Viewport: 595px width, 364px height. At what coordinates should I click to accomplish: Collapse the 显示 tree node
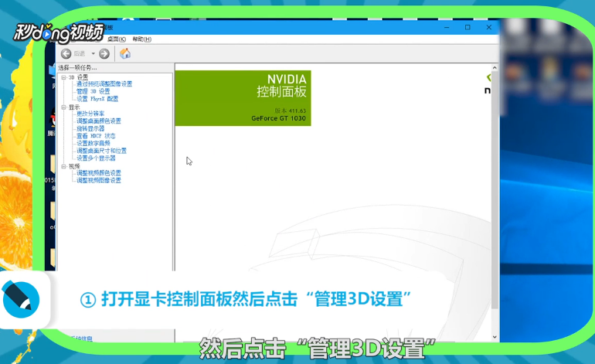coord(63,107)
